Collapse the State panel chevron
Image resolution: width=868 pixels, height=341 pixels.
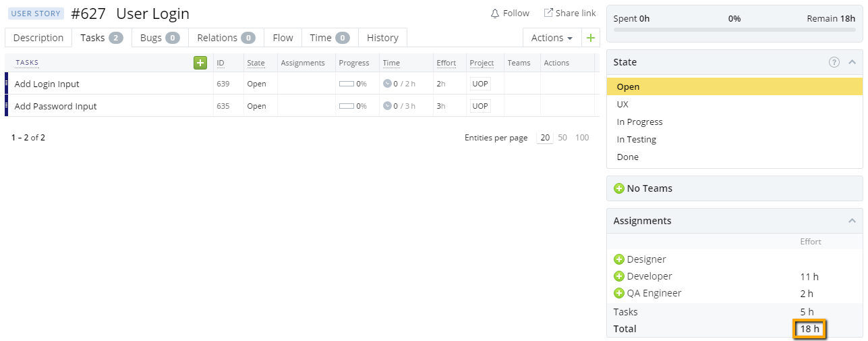(x=852, y=62)
